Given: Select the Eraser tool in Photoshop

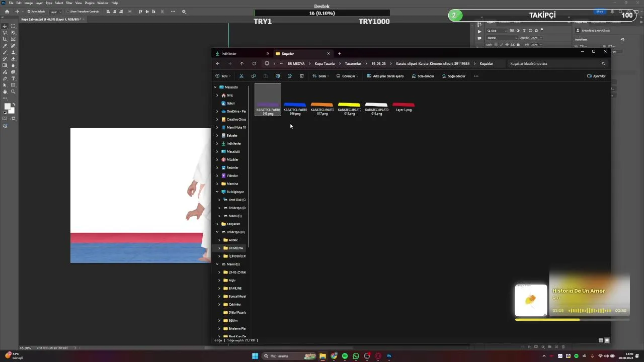Looking at the screenshot, I should tap(13, 59).
